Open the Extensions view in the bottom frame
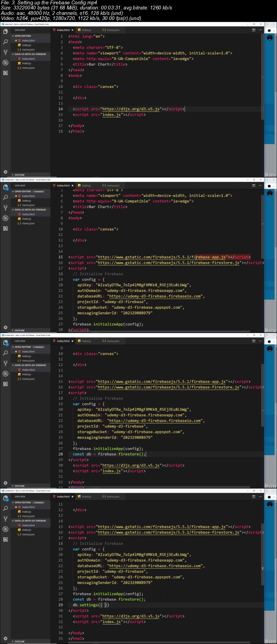277x644 pixels. [x=5, y=539]
